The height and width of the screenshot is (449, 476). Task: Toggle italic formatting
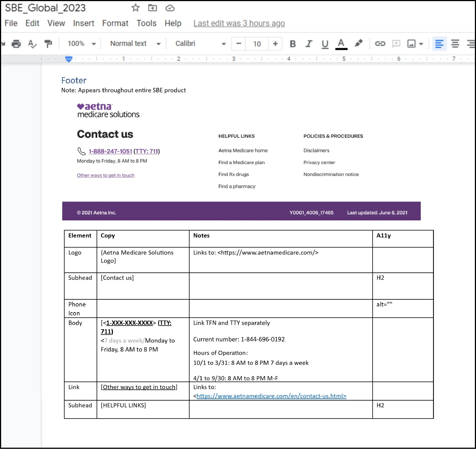pos(309,44)
